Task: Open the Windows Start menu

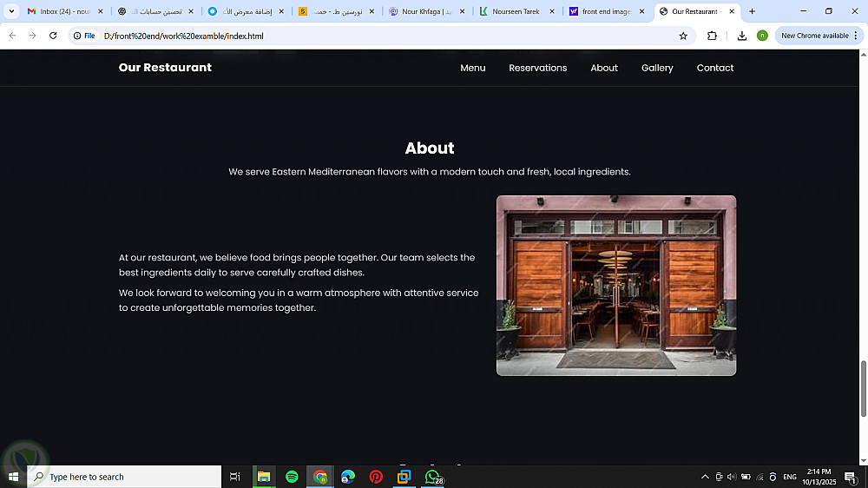Action: click(x=13, y=477)
